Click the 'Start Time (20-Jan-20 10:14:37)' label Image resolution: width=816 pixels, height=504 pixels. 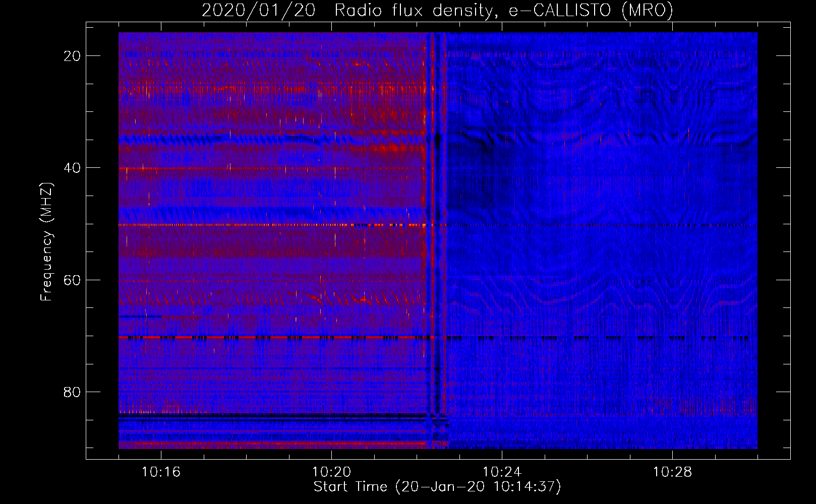click(x=437, y=487)
